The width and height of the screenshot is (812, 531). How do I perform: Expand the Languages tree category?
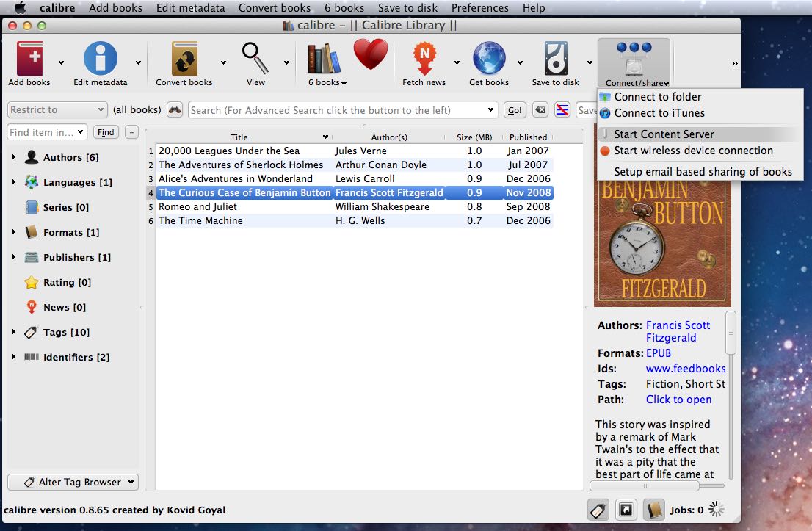tap(13, 182)
